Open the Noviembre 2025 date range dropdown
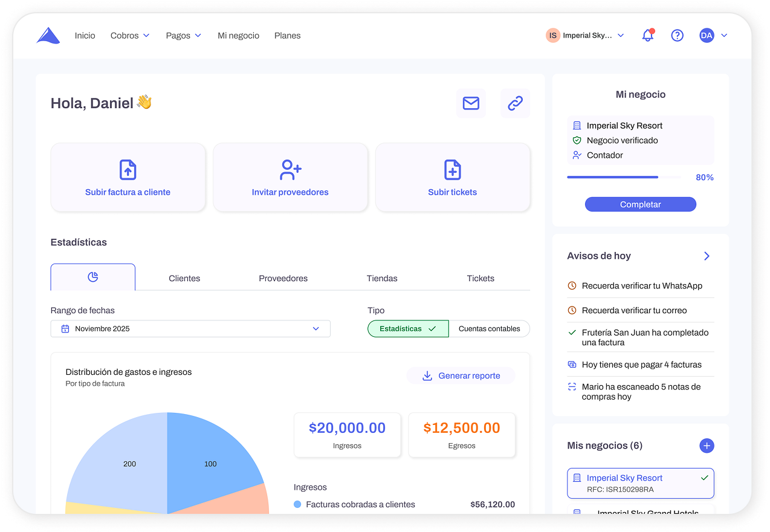 190,329
